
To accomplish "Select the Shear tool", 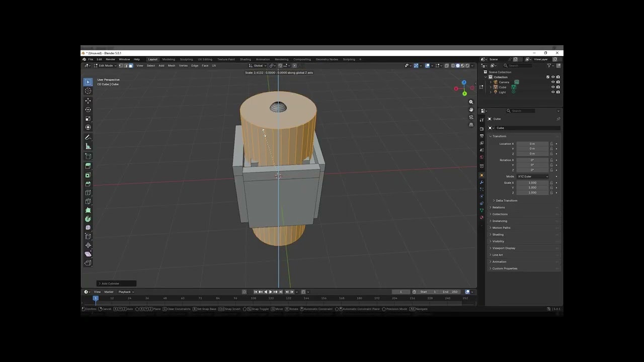I will [88, 254].
